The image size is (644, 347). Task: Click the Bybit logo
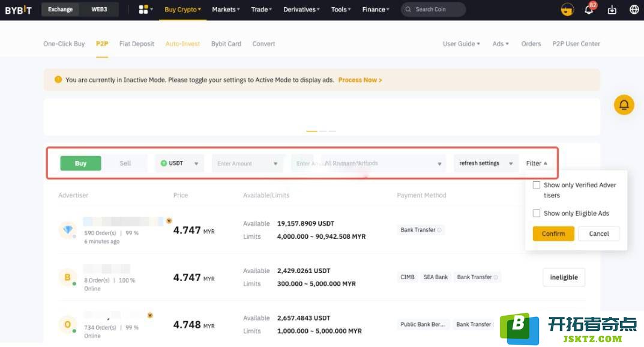(18, 10)
